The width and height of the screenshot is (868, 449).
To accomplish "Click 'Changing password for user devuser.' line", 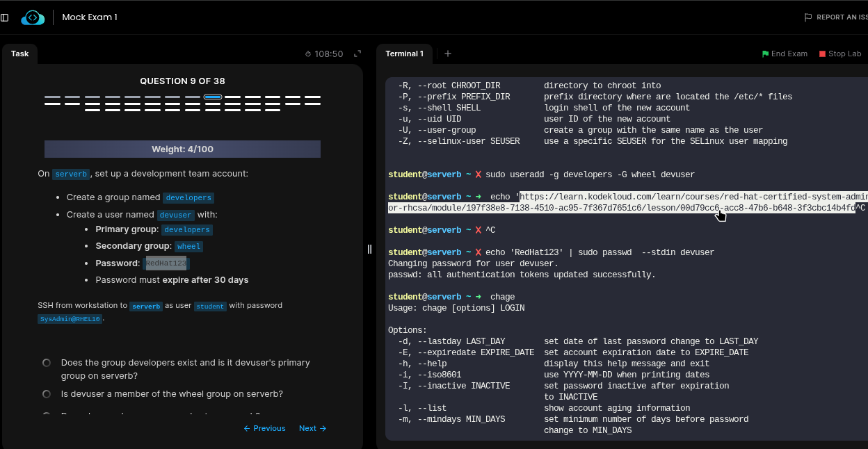I will [473, 263].
